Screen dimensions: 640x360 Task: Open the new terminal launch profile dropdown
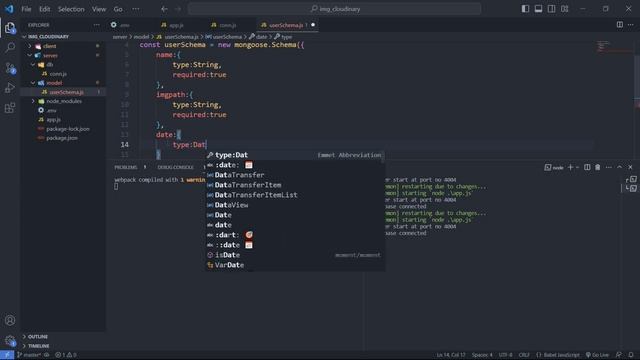coord(577,167)
